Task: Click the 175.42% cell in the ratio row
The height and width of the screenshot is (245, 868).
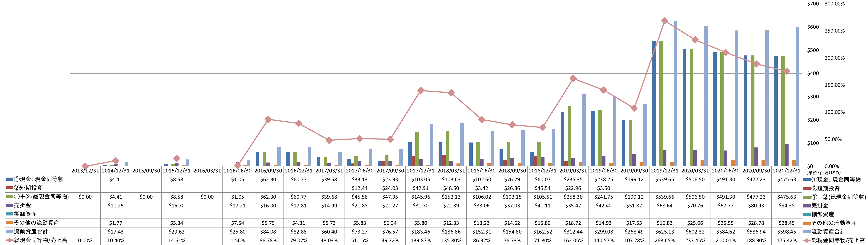Action: [x=786, y=241]
